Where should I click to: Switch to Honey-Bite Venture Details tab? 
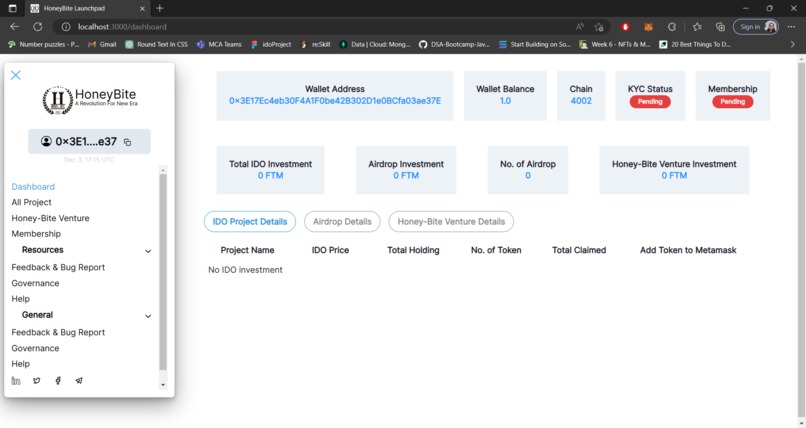451,221
